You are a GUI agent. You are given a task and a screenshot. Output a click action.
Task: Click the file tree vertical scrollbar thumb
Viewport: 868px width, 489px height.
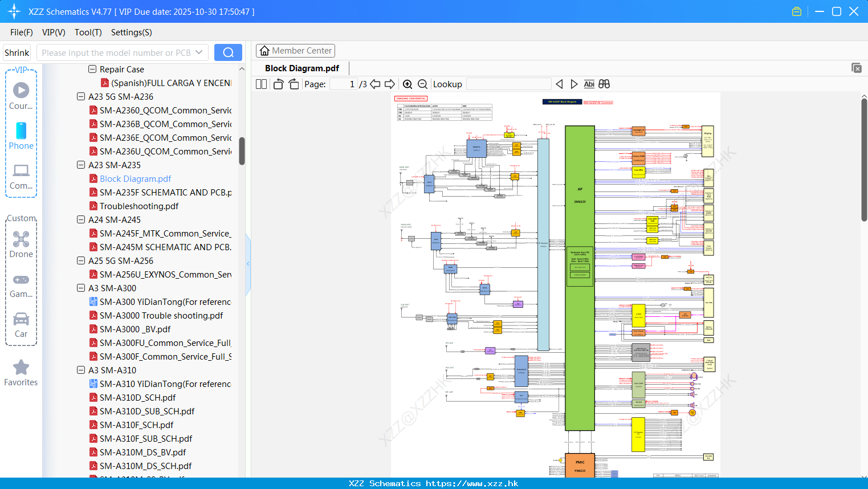click(x=242, y=151)
